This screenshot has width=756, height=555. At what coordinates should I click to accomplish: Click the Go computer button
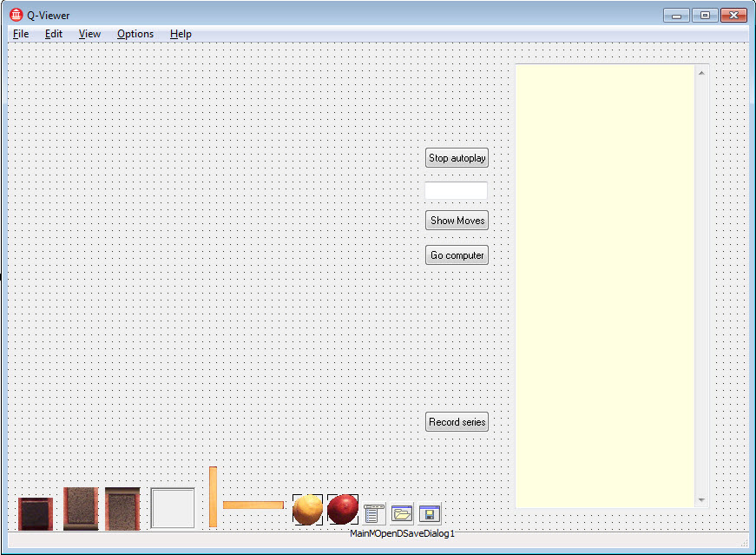tap(457, 254)
